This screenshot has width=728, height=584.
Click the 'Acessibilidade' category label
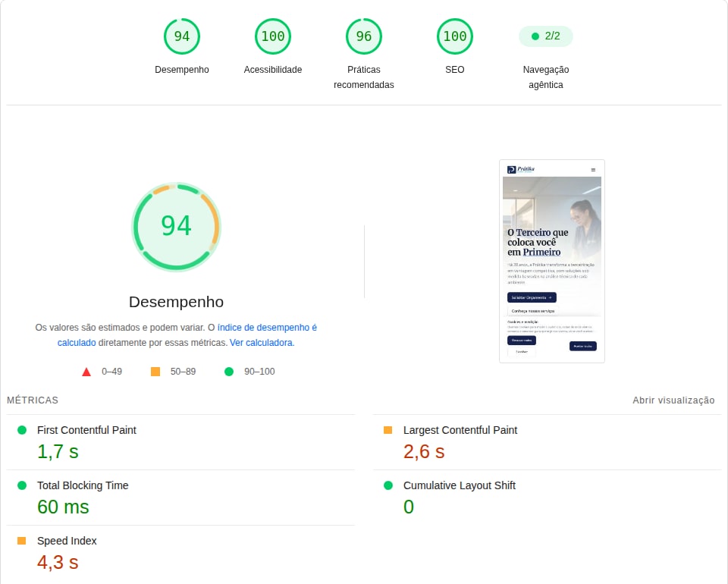(x=273, y=70)
